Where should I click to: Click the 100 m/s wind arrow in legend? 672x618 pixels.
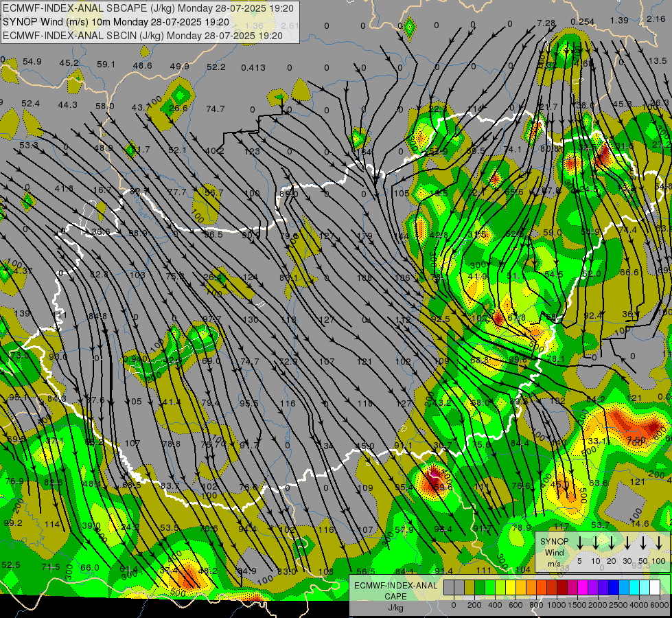659,542
